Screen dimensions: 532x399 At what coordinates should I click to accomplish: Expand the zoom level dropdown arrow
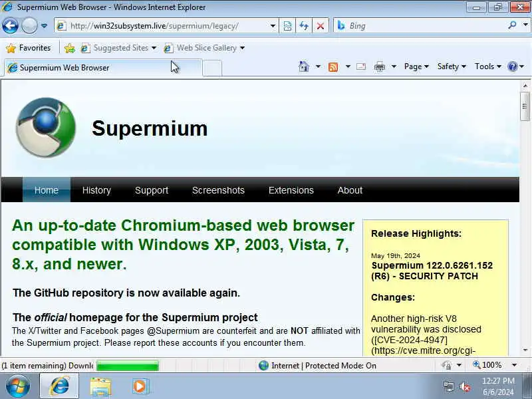[514, 365]
